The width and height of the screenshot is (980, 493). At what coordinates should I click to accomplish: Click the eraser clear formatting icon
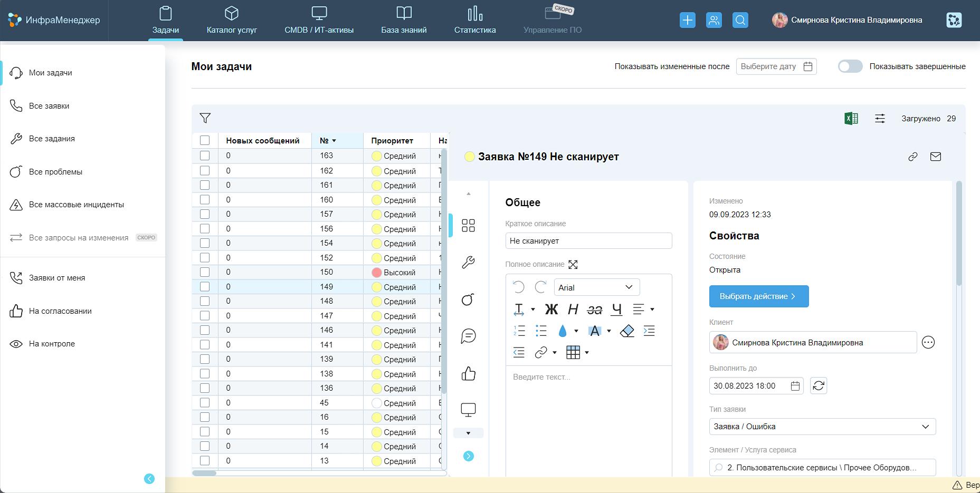626,331
